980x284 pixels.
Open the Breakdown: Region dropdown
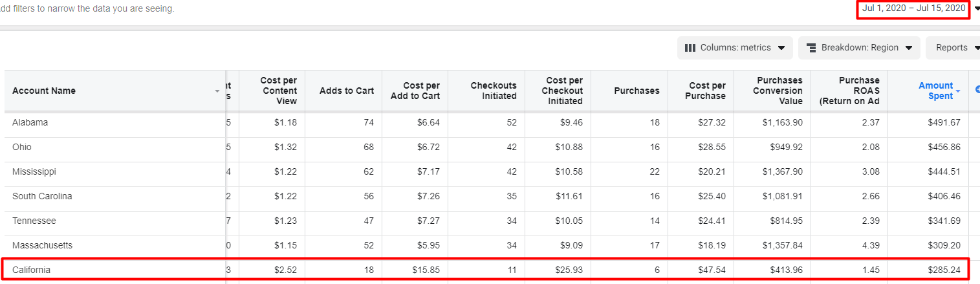coord(859,47)
